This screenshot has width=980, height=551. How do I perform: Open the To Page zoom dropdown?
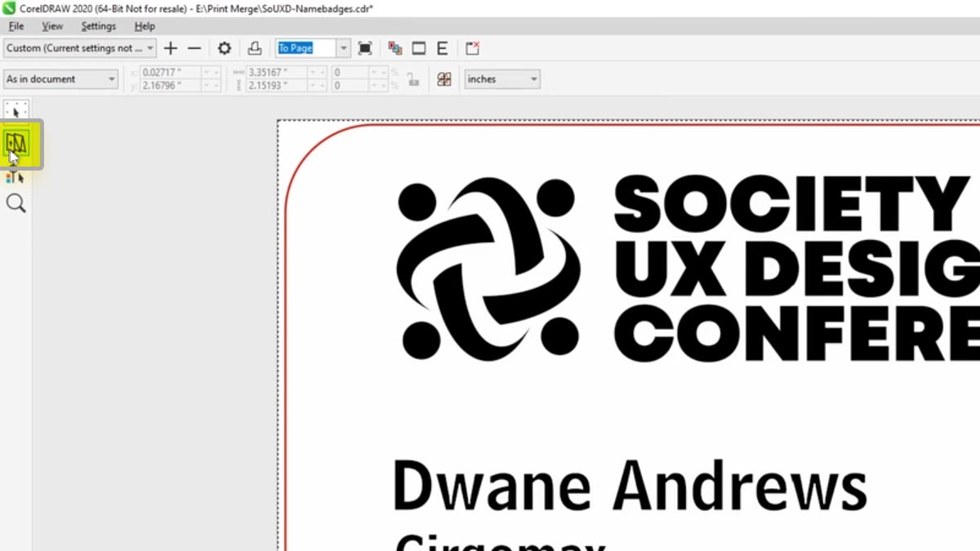342,47
